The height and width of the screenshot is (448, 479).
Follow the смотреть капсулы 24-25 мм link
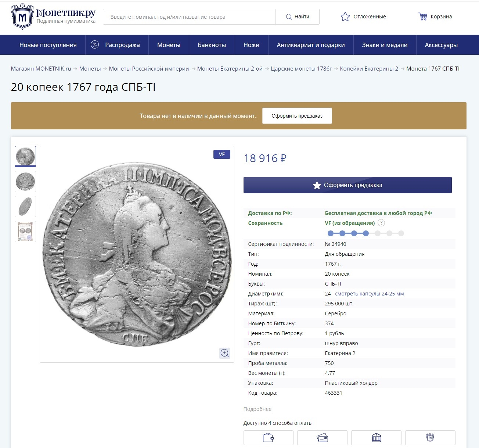pyautogui.click(x=369, y=294)
